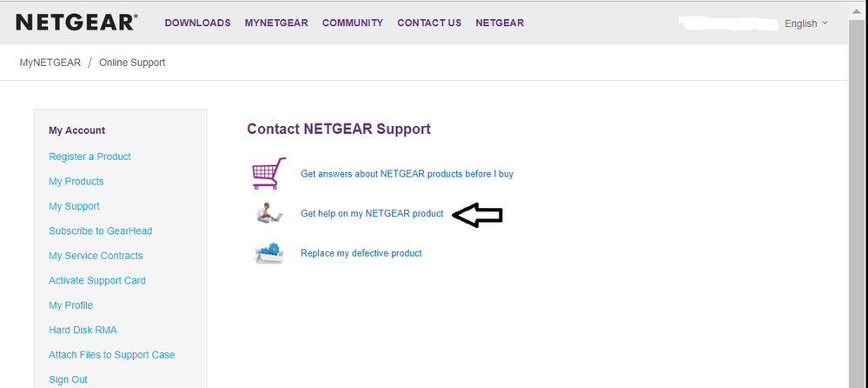Viewport: 868px width, 388px height.
Task: Open My Support in sidebar
Action: (74, 206)
